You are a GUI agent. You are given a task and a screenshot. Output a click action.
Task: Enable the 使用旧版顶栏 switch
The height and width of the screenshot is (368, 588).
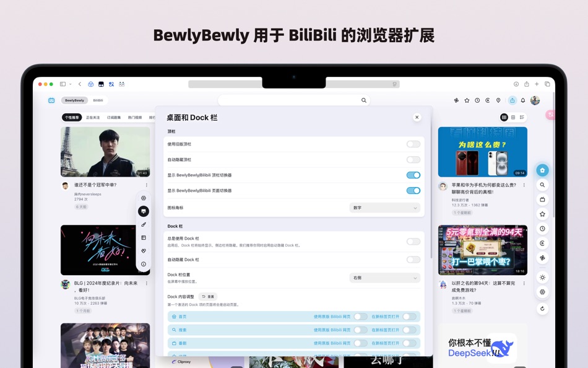pos(413,144)
